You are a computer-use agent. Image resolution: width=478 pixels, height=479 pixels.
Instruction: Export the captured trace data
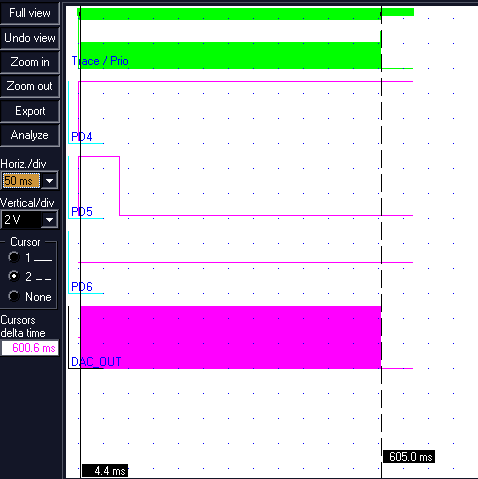(30, 111)
